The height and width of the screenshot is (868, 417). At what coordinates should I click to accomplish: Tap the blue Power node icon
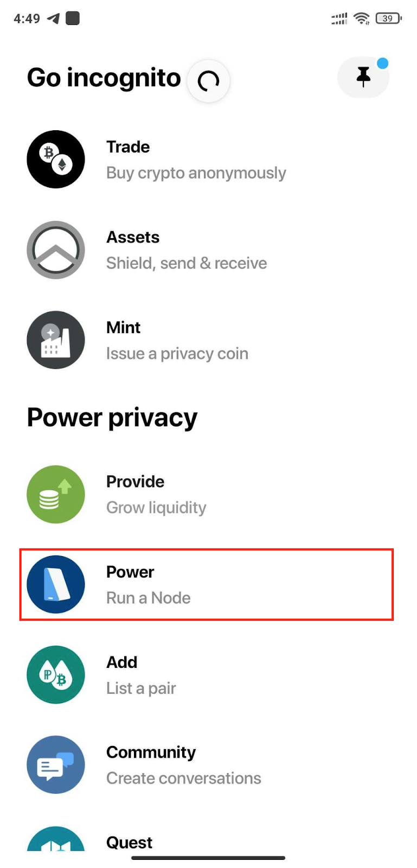click(x=56, y=584)
